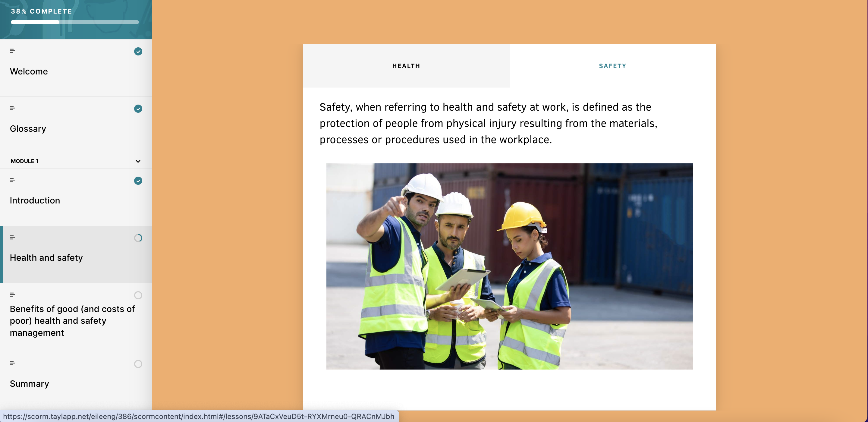
Task: Switch to the HEALTH tab
Action: pos(406,66)
